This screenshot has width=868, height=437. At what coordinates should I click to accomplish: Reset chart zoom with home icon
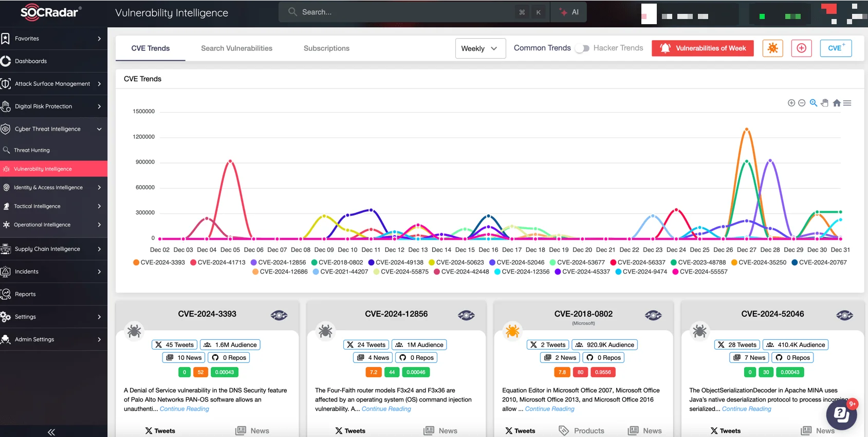[x=837, y=103]
